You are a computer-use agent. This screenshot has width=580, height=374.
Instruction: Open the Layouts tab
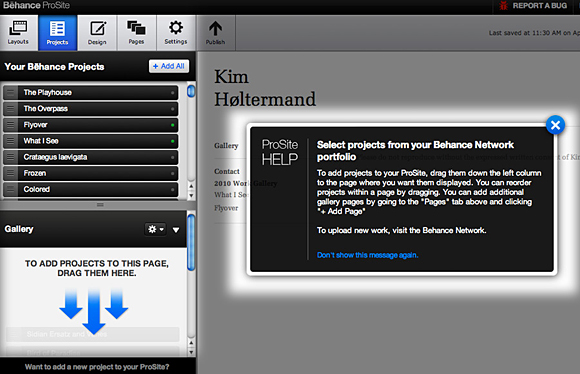pos(18,33)
